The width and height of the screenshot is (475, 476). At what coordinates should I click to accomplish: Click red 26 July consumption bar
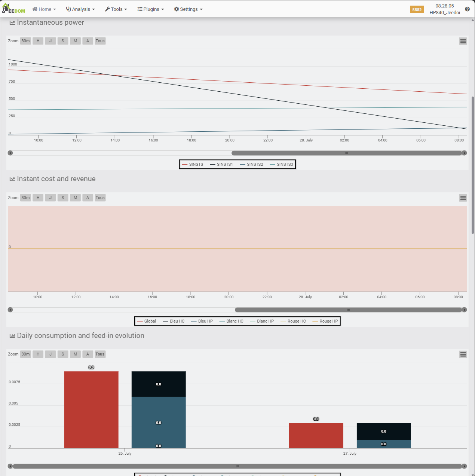91,409
